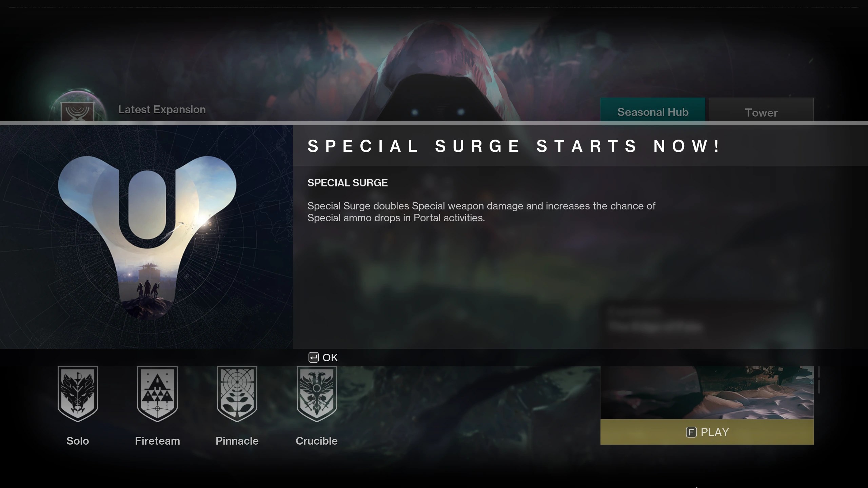
Task: Click the Special Surge Starts Now heading
Action: (x=514, y=146)
